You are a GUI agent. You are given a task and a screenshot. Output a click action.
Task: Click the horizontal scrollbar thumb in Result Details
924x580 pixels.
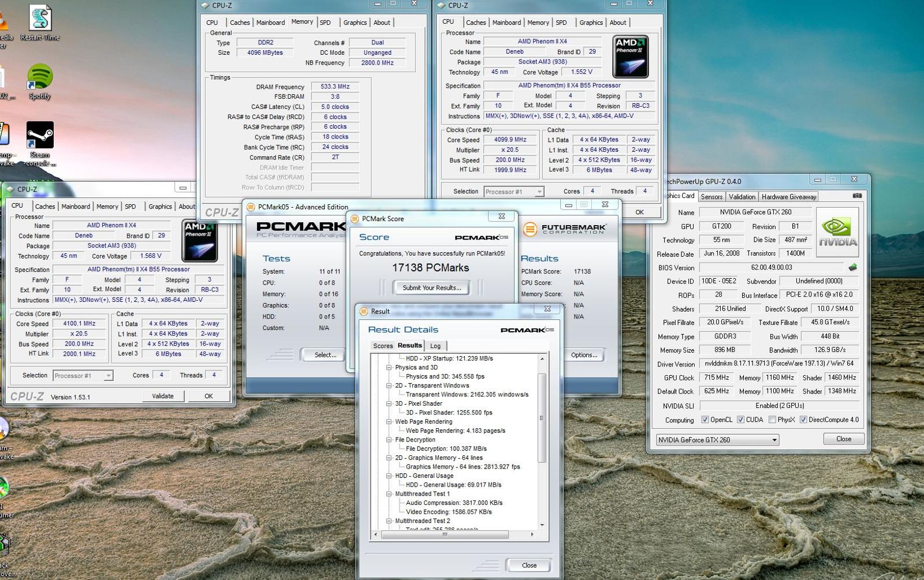click(x=445, y=534)
